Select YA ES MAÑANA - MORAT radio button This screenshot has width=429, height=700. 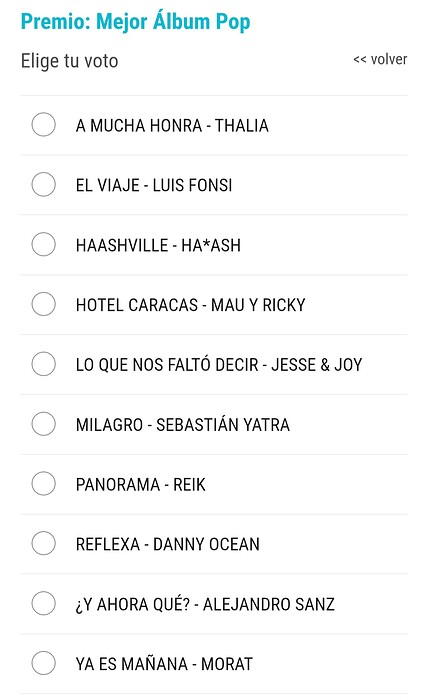(x=43, y=663)
